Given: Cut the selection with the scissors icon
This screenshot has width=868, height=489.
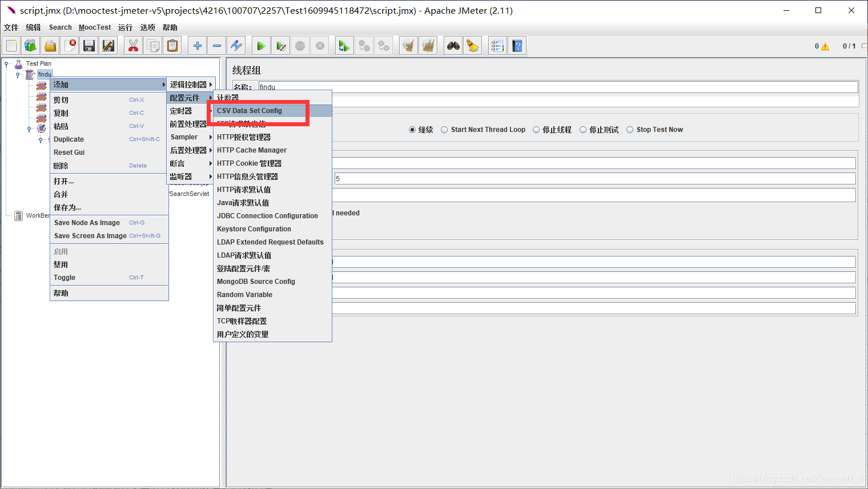Looking at the screenshot, I should click(x=134, y=46).
